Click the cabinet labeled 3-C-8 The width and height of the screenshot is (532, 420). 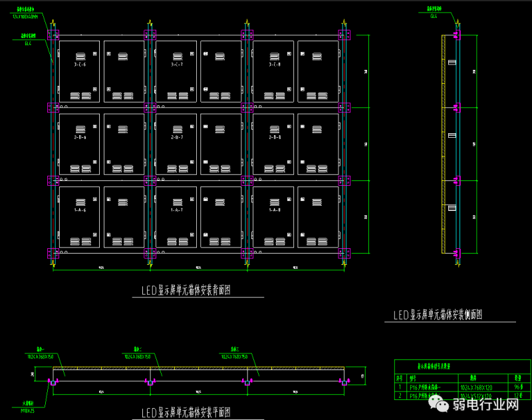(x=273, y=71)
